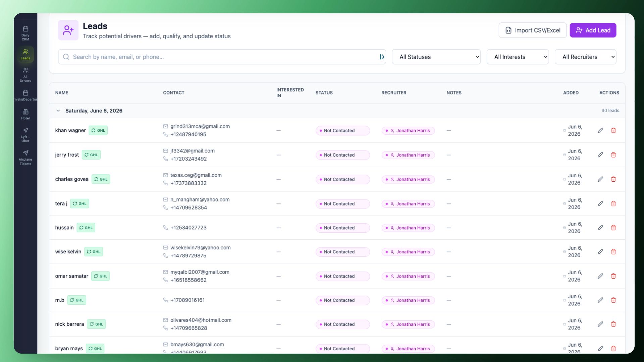Open Not Contacted status for hussain
The height and width of the screenshot is (362, 644).
click(x=342, y=228)
